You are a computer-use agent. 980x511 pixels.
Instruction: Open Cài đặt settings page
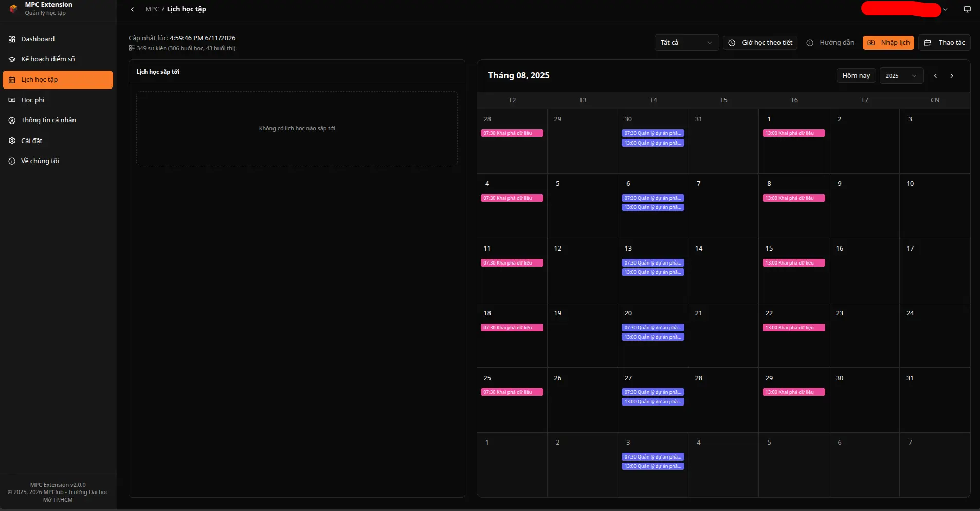point(58,140)
